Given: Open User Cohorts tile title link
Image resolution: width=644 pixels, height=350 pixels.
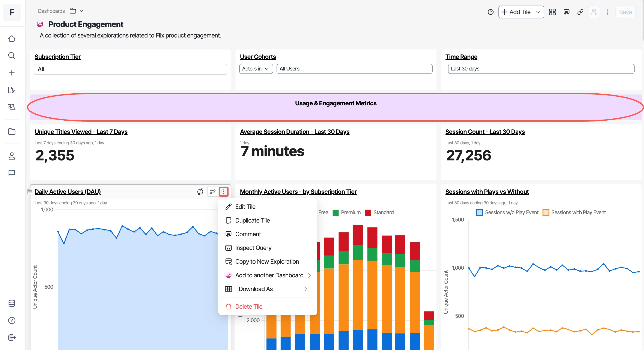Looking at the screenshot, I should tap(258, 57).
